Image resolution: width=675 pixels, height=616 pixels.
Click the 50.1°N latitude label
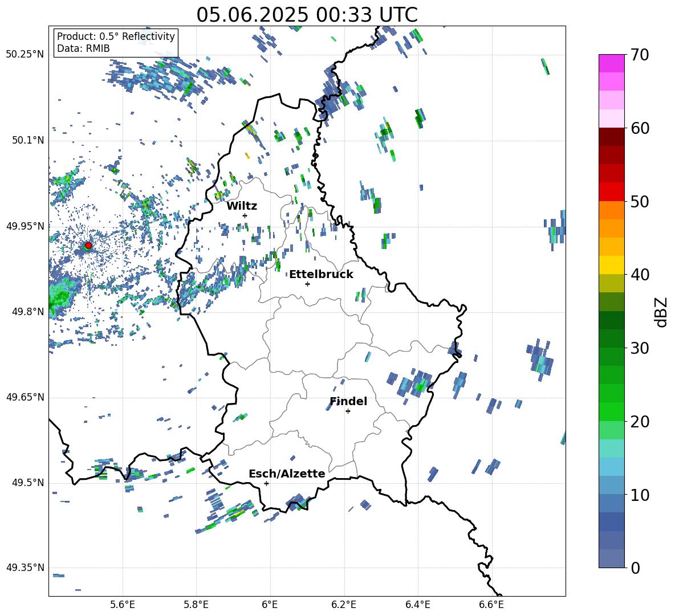(x=28, y=140)
